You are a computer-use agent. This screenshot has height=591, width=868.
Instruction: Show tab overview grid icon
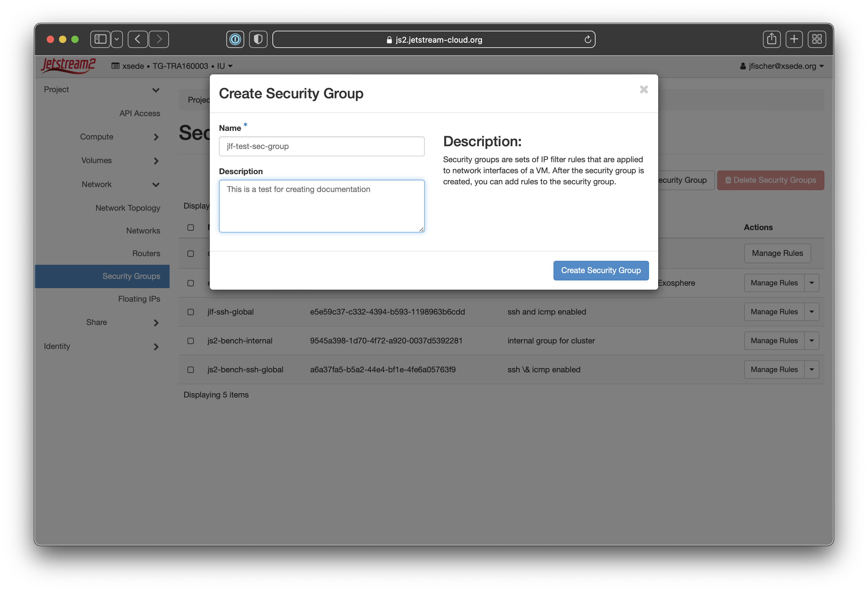click(817, 39)
